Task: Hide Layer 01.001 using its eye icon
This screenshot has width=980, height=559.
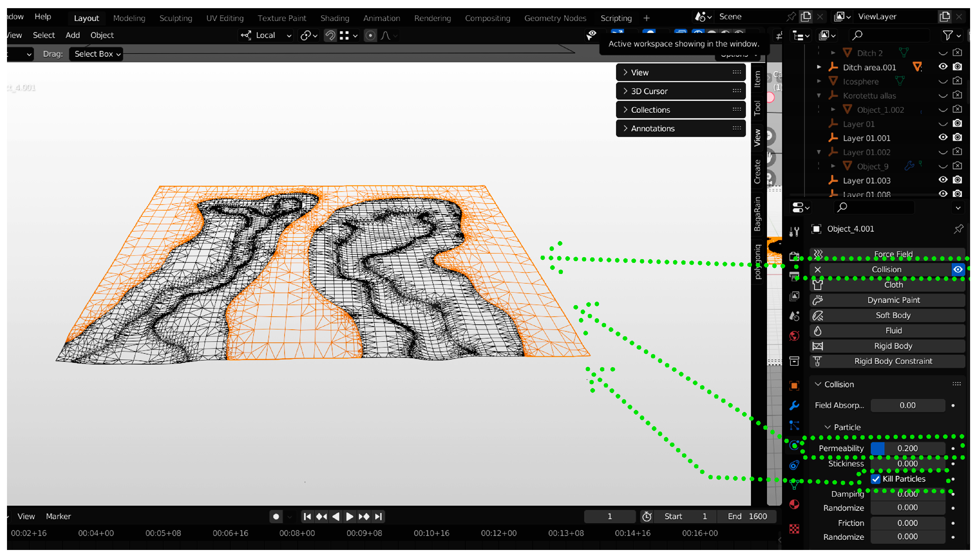Action: 943,137
